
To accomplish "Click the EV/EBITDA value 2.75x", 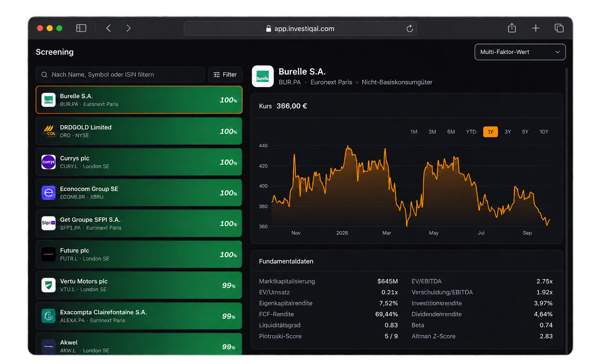I will coord(544,281).
